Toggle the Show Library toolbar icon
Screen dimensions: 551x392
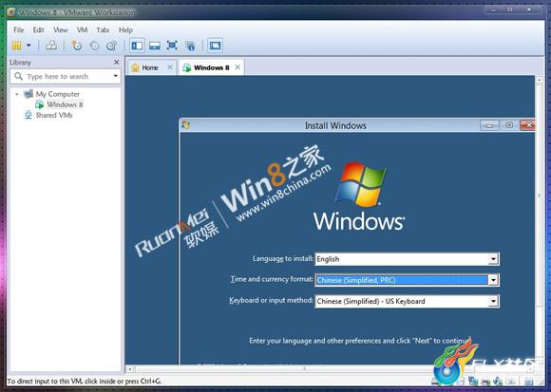(x=137, y=46)
